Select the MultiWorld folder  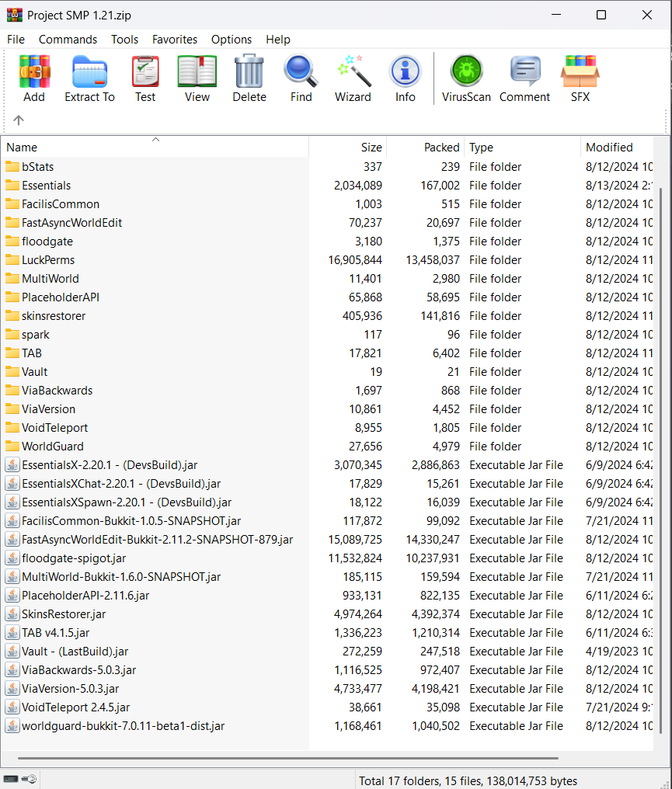(x=327, y=278)
